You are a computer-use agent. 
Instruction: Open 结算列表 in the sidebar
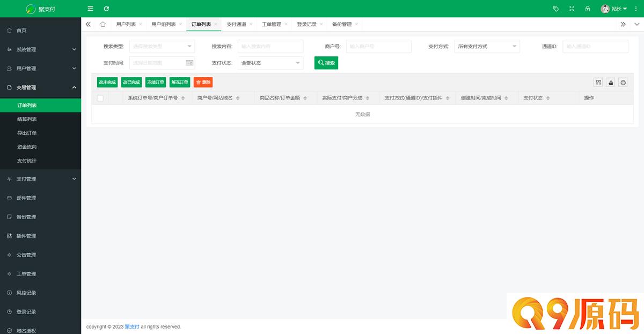tap(40, 119)
